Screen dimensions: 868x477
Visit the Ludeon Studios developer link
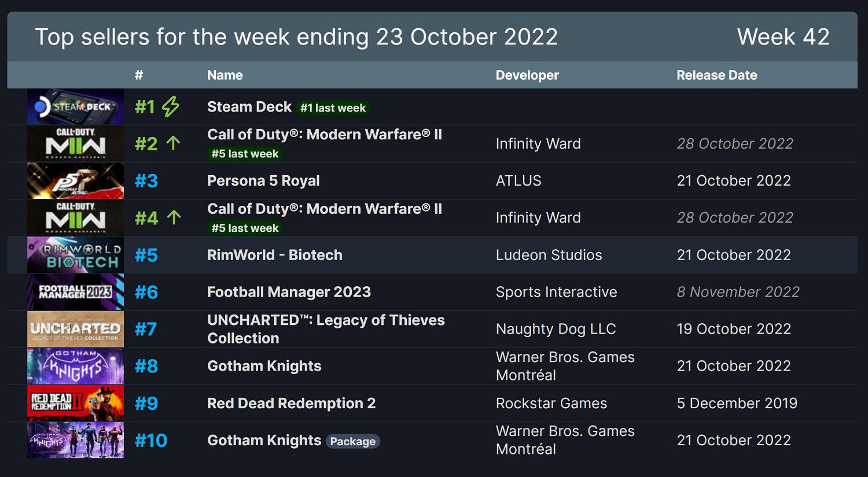point(549,255)
